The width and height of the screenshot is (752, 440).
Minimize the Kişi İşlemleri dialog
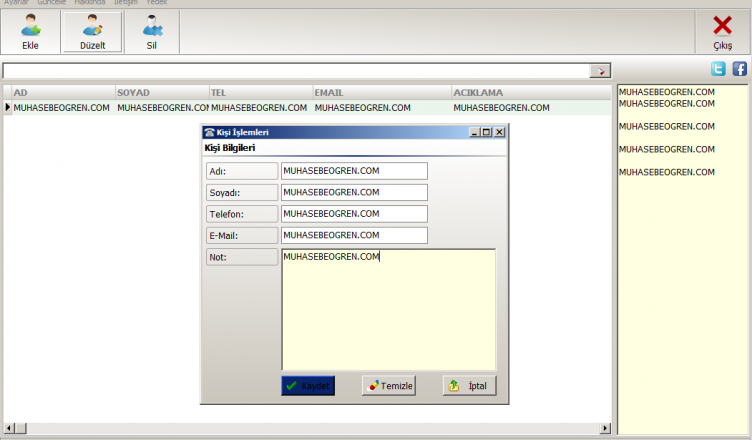[x=475, y=132]
